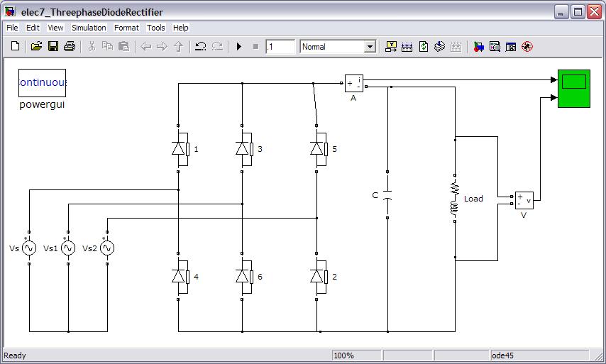606x364 pixels.
Task: Open the Format menu
Action: point(126,28)
